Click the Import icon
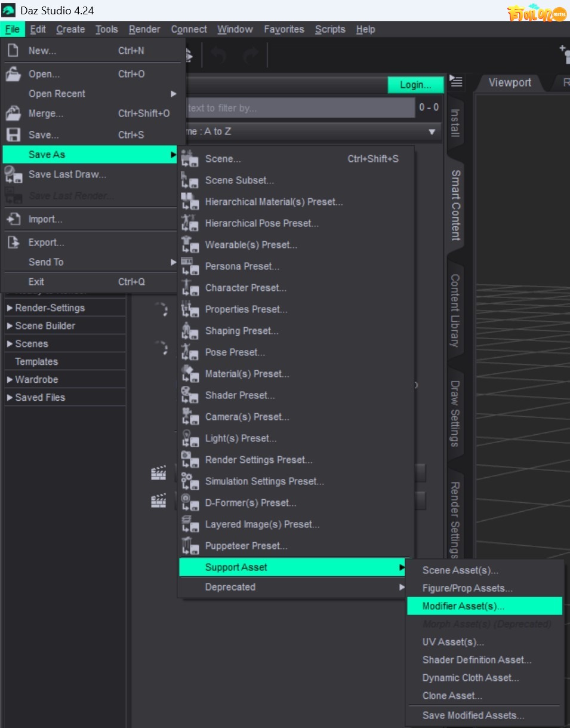 [13, 219]
